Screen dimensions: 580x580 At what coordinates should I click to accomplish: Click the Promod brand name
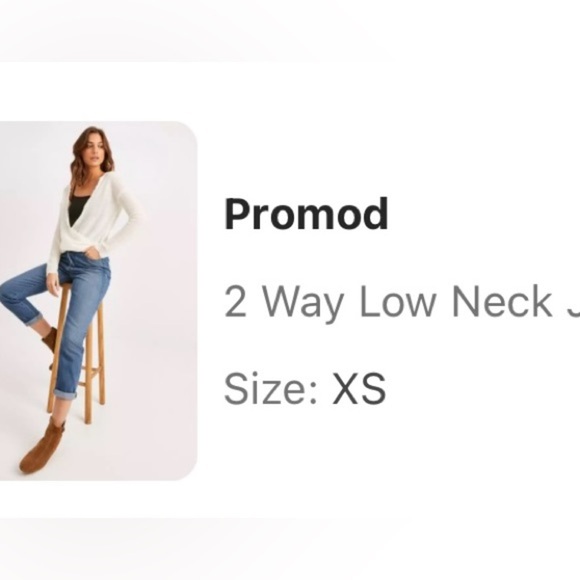307,214
